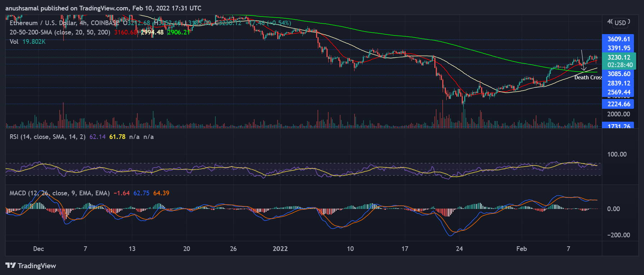Click the 50-SMA value 2994.48

tap(152, 32)
